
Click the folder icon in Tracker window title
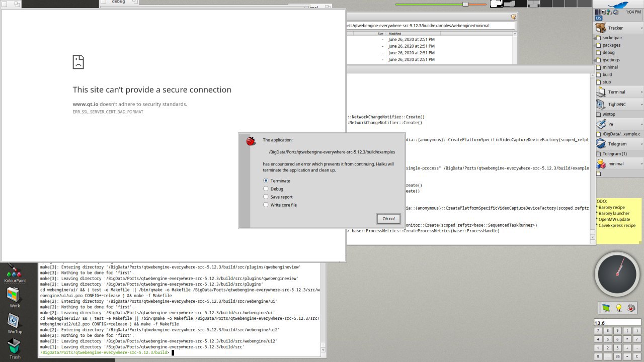click(513, 17)
